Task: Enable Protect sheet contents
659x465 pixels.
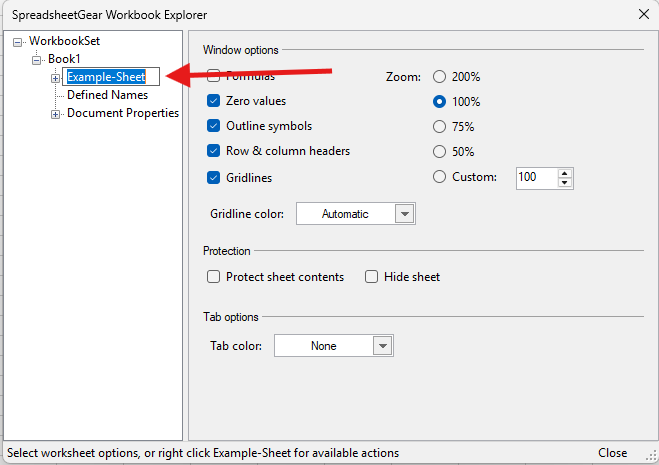Action: click(213, 277)
